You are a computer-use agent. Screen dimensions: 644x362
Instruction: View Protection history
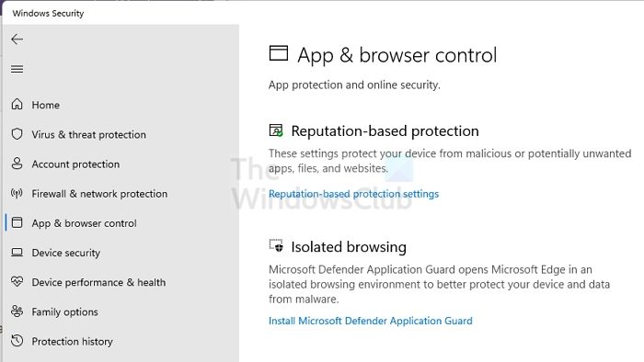coord(72,342)
